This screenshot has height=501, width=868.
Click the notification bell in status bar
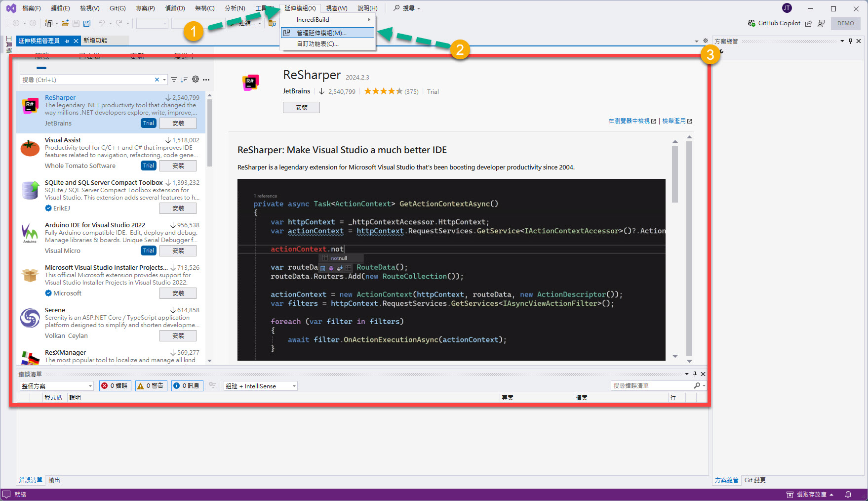click(x=848, y=494)
